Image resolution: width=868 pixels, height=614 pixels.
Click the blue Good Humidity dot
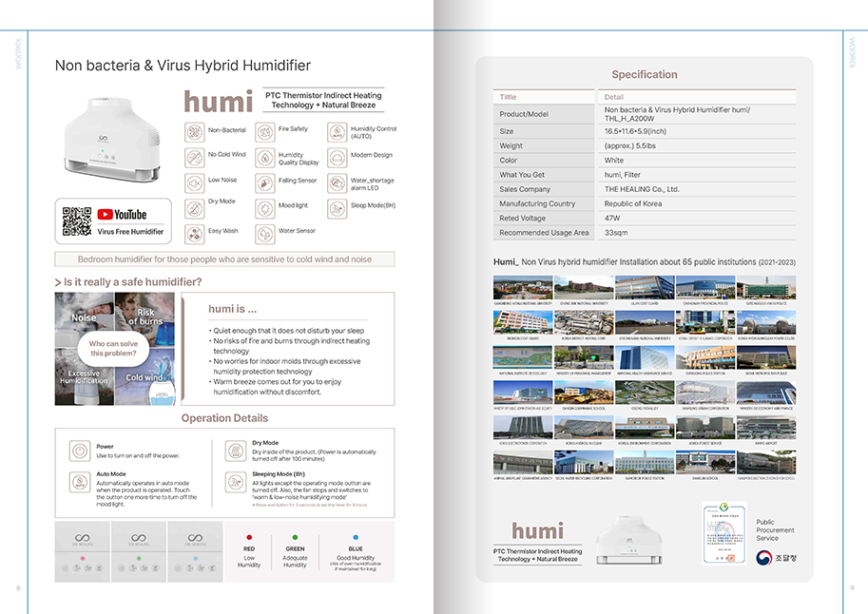(355, 538)
